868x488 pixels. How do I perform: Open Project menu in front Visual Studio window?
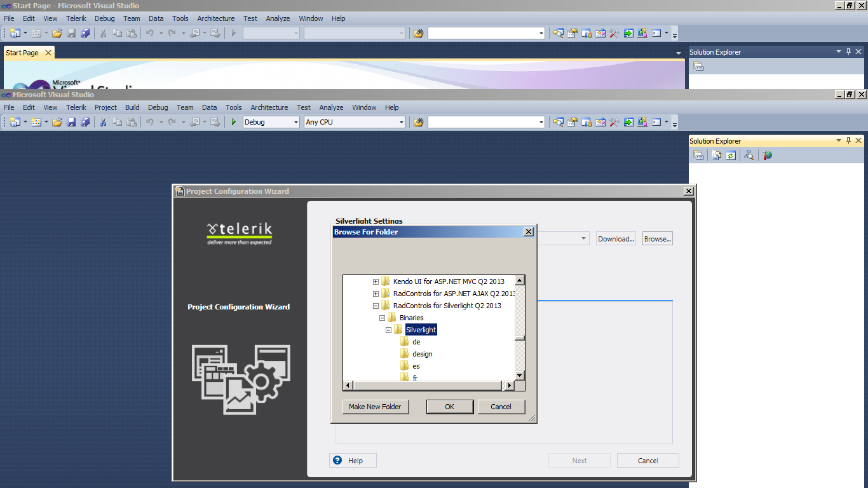click(105, 107)
